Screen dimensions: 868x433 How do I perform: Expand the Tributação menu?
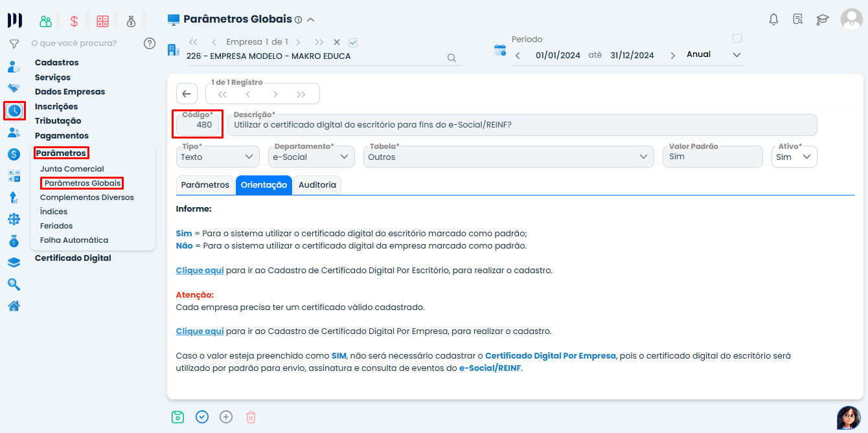58,121
